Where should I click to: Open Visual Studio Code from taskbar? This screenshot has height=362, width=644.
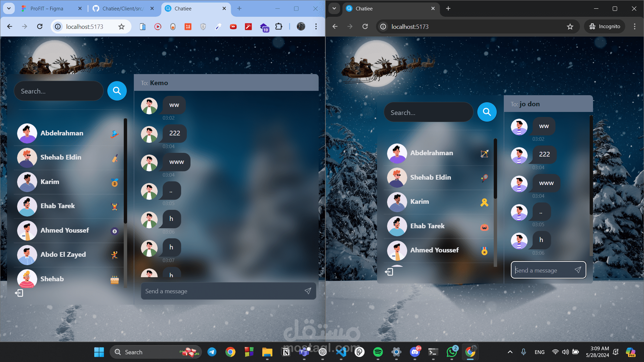(341, 352)
